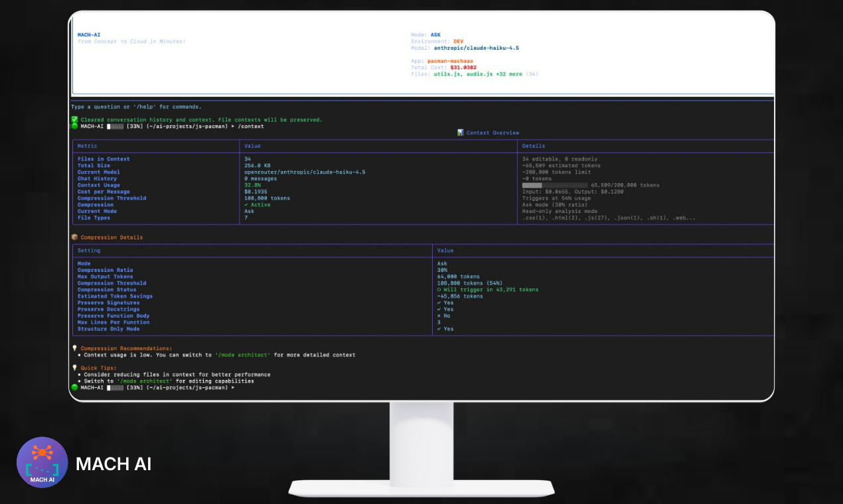Click 'Will trigger in 43,291 tokens' status

coord(491,290)
